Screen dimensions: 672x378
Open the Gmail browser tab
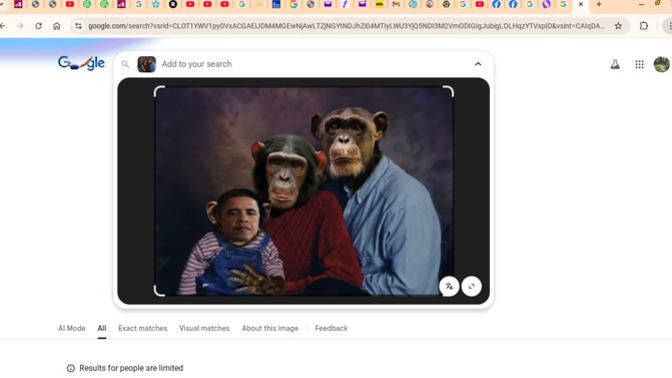tap(396, 4)
